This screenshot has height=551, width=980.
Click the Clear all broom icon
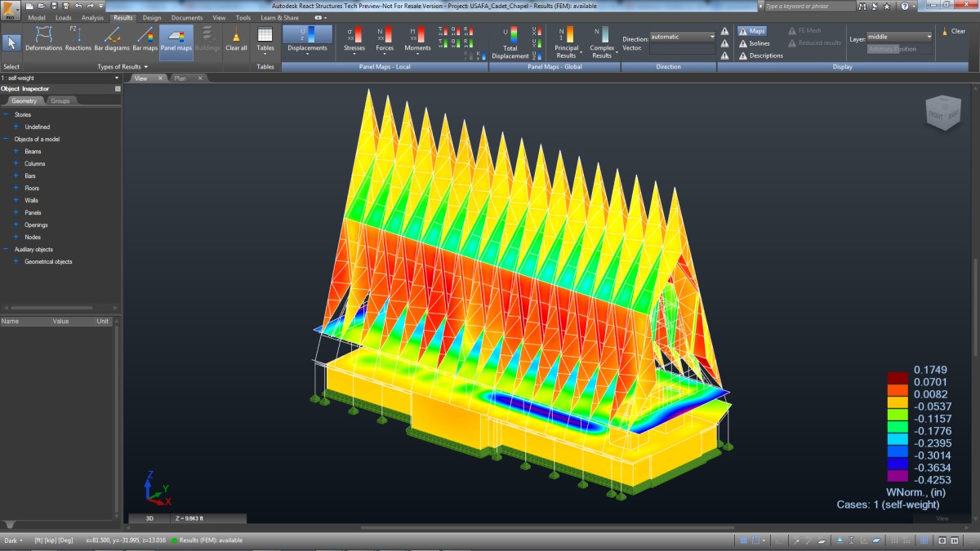(x=236, y=38)
